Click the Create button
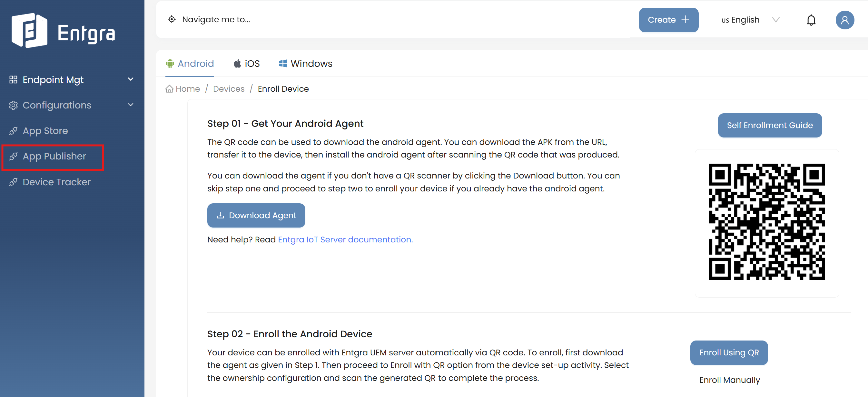 pyautogui.click(x=668, y=20)
